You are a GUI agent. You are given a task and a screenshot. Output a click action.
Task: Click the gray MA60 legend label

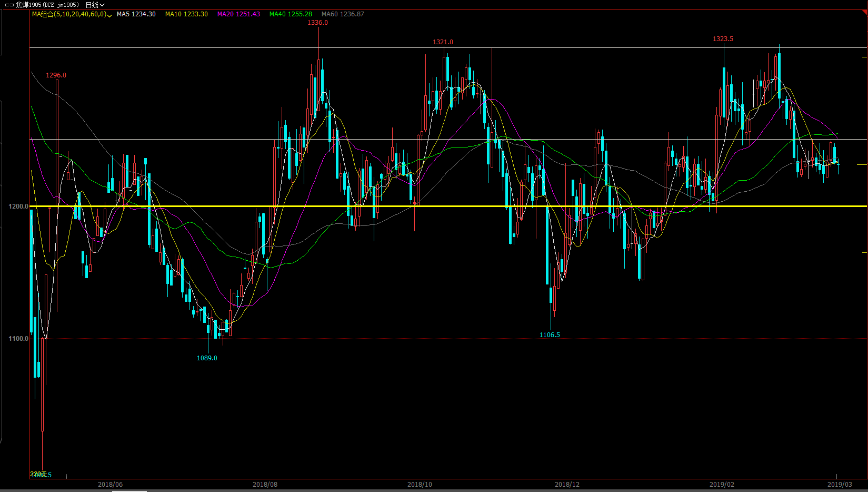tap(343, 14)
